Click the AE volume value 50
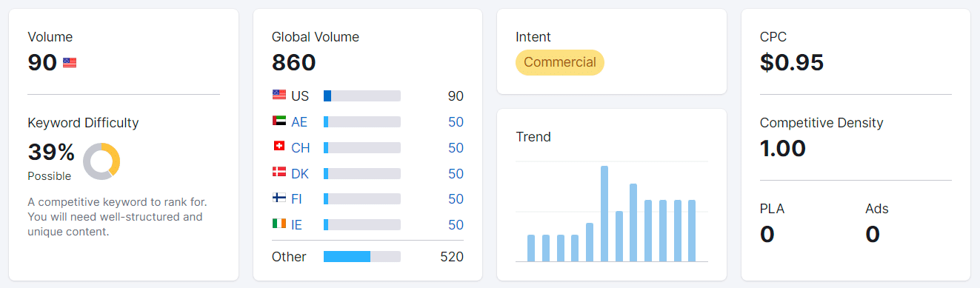 tap(456, 122)
